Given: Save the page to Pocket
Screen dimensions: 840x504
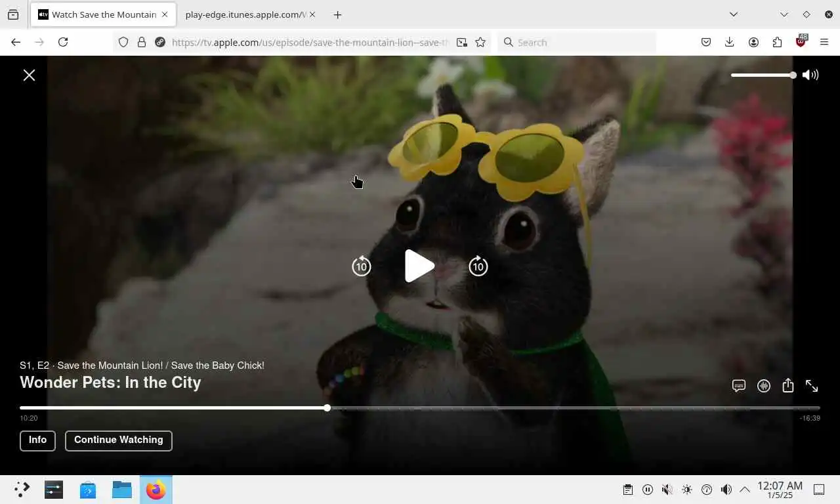Looking at the screenshot, I should click(706, 42).
